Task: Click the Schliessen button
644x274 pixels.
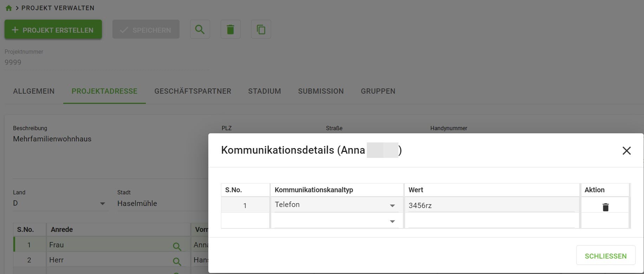Action: 605,256
